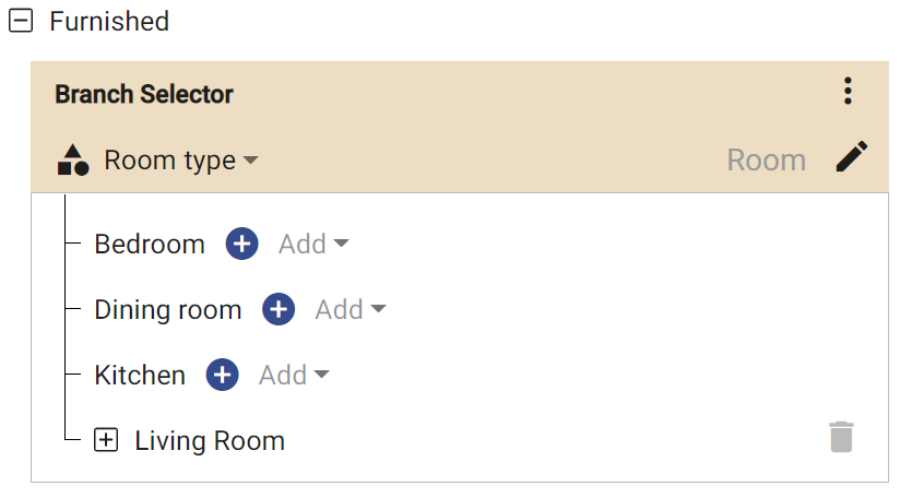This screenshot has width=900, height=498.
Task: Click the Room placeholder text field
Action: [x=766, y=160]
